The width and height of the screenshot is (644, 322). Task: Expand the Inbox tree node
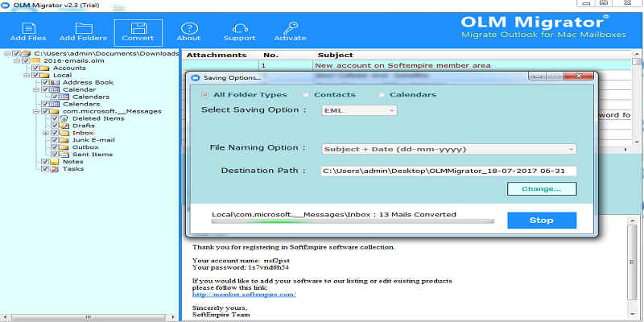[46, 133]
